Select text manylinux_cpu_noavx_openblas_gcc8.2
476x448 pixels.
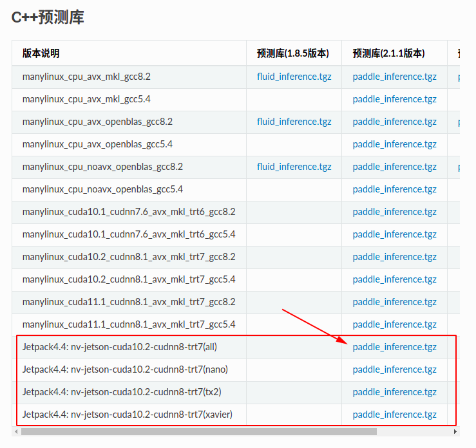(x=102, y=167)
